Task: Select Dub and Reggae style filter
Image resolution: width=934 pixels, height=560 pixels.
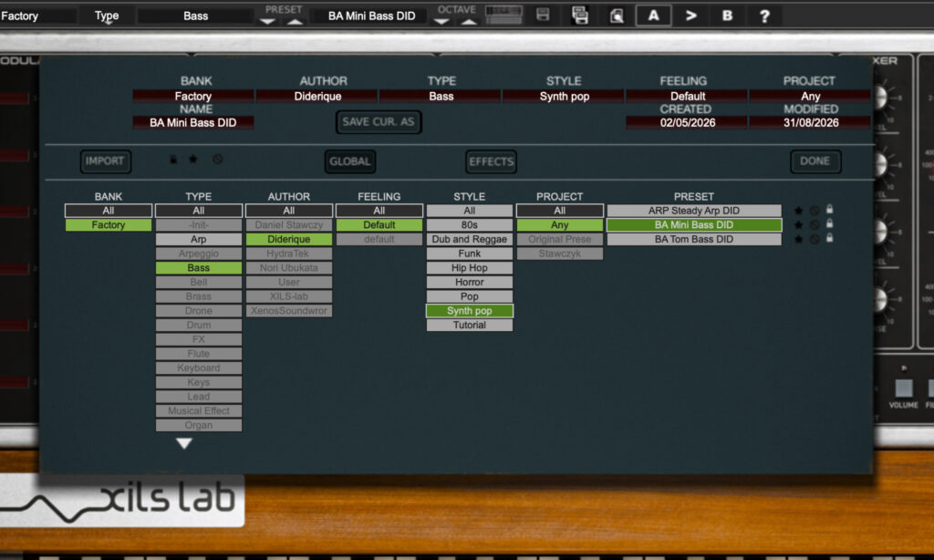Action: [470, 239]
